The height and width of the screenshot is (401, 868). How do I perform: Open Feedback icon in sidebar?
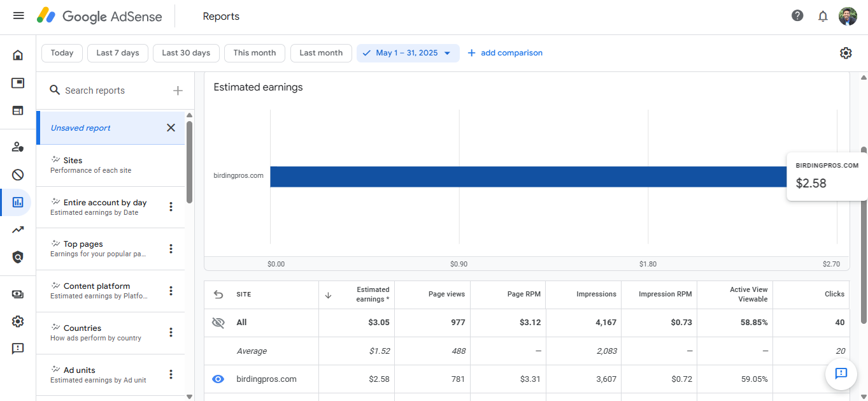(x=18, y=349)
